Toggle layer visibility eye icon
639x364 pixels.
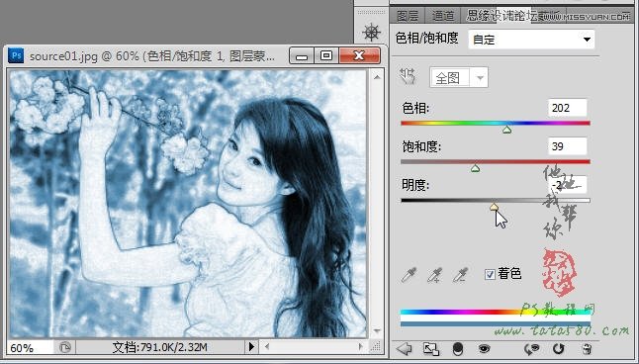[x=484, y=348]
